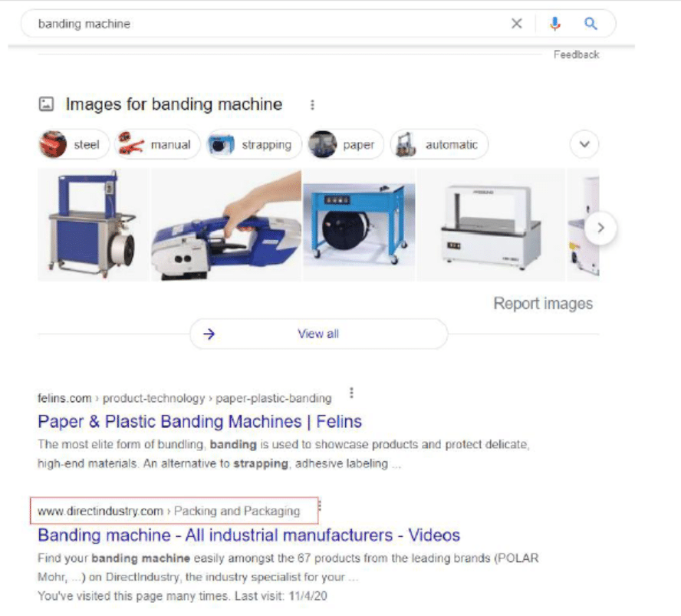Image resolution: width=681 pixels, height=616 pixels.
Task: Filter images by the steel chip
Action: coord(74,144)
